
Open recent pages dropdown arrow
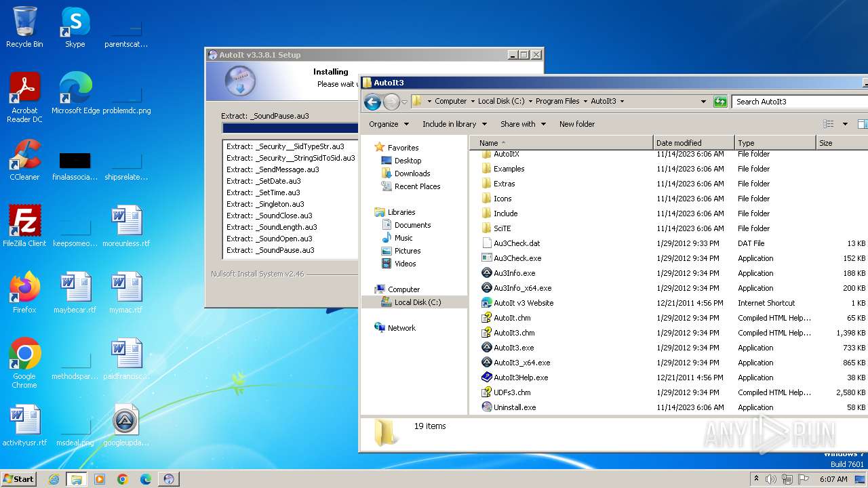405,102
